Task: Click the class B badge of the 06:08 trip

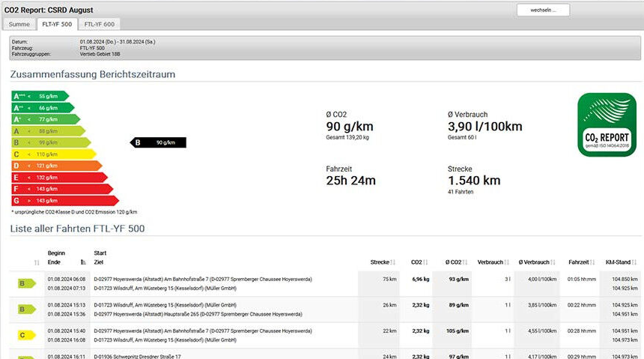Action: pos(26,283)
